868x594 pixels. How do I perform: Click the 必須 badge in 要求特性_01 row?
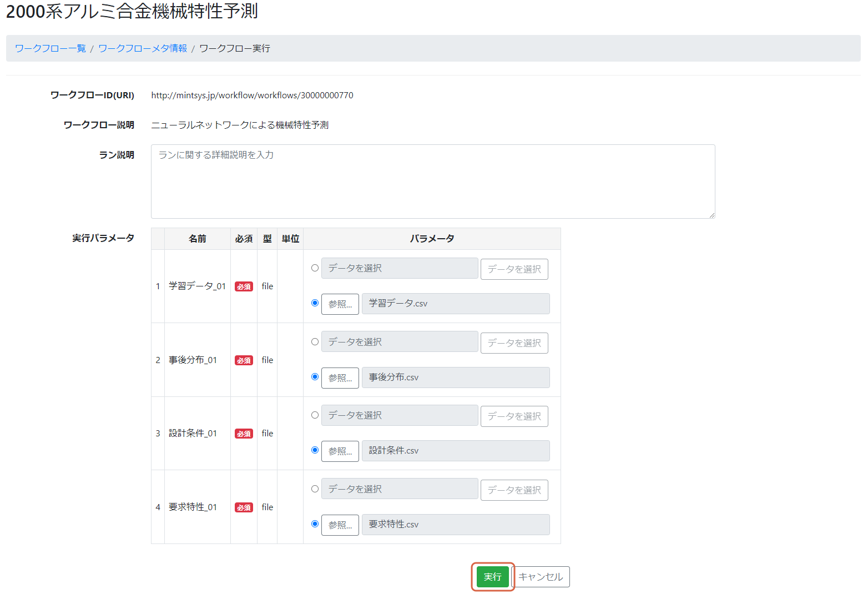[x=244, y=507]
